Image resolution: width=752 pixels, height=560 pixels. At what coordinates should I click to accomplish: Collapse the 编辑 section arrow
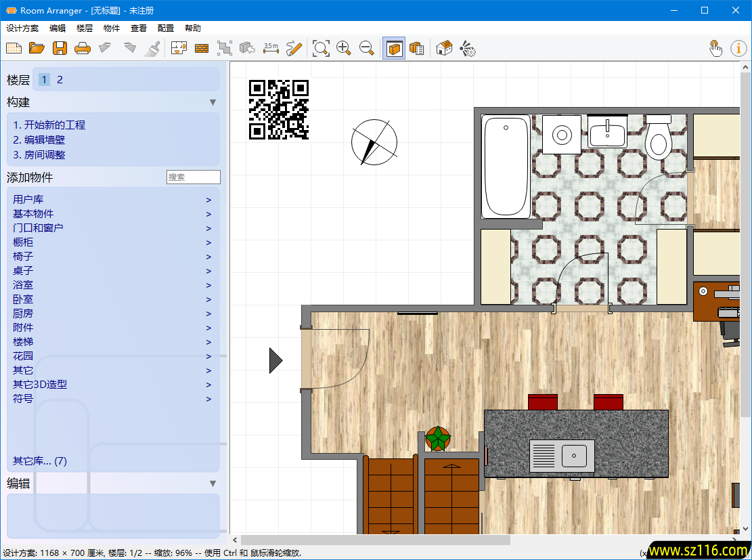coord(213,483)
